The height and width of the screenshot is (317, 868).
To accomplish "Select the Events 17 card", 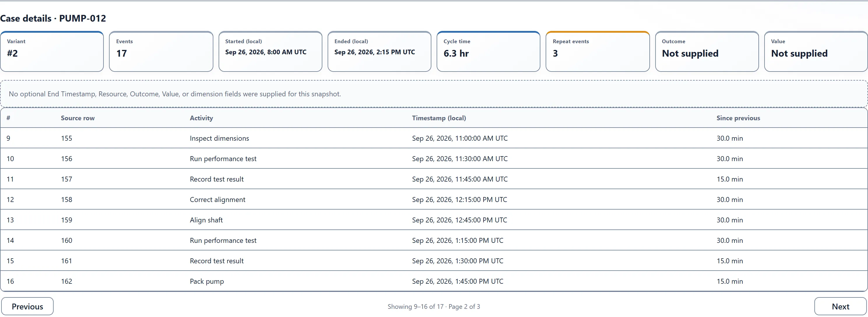I will click(161, 51).
